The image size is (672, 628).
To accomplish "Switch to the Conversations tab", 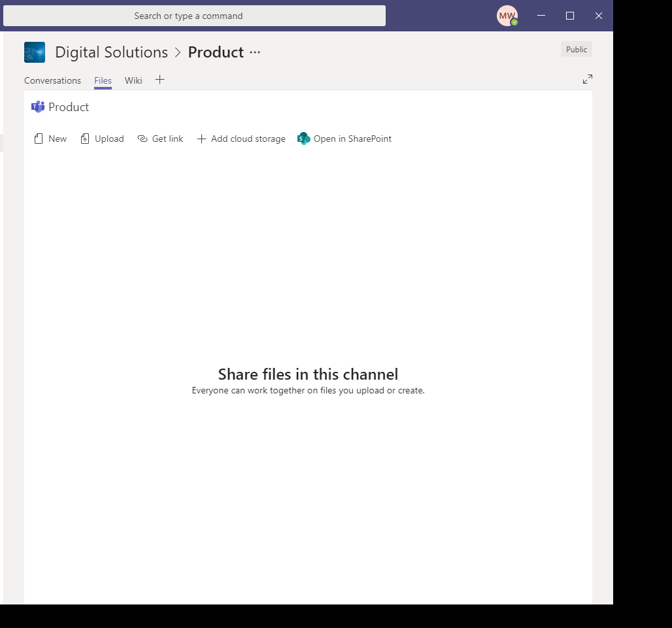I will (52, 80).
